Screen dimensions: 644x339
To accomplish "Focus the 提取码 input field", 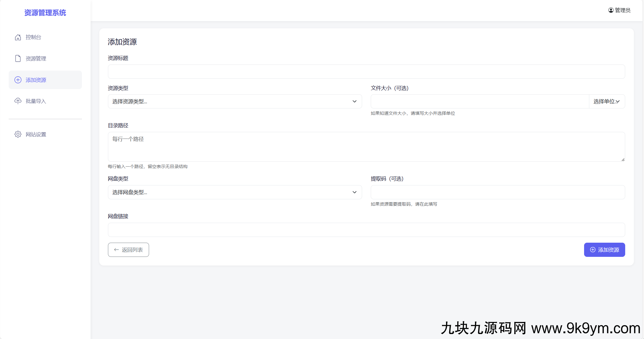I will click(498, 192).
